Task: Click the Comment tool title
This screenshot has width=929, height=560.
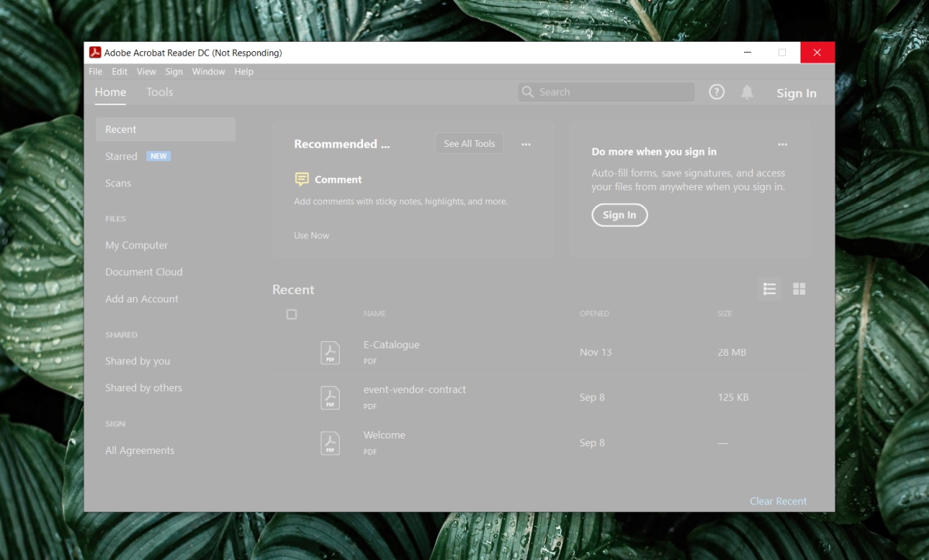Action: coord(338,179)
